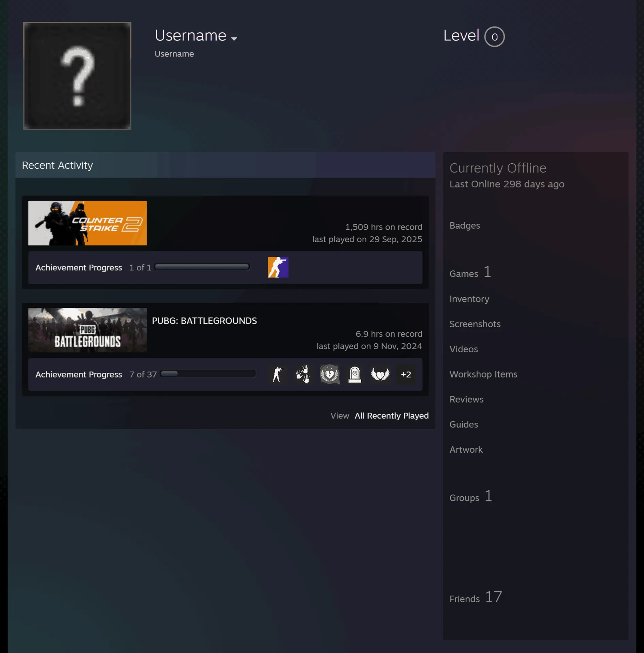Open the Level 0 badge circle
644x653 pixels.
[494, 36]
